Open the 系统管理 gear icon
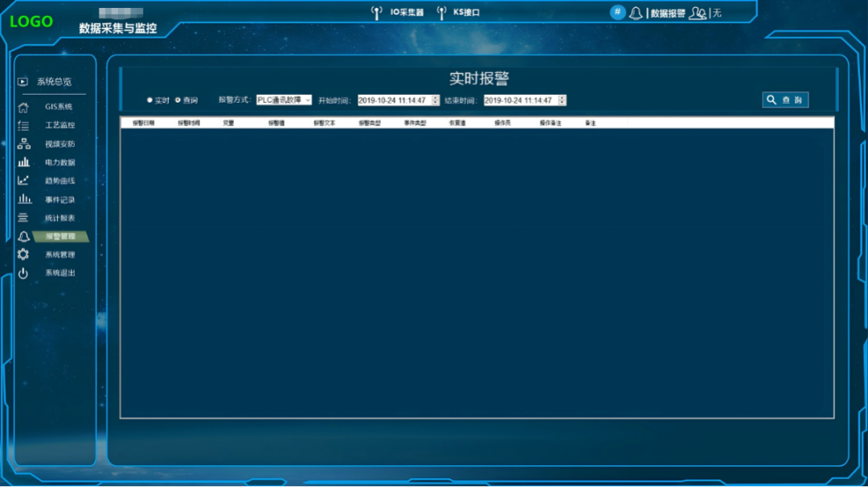 (23, 255)
